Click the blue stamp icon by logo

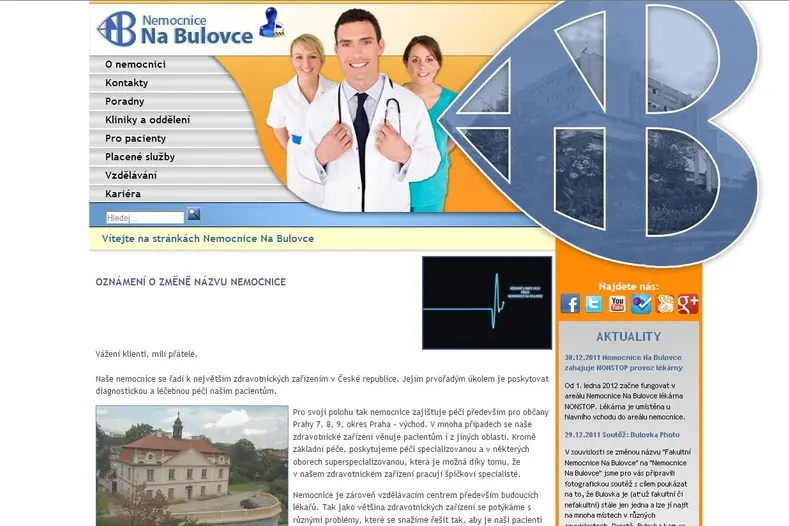click(x=272, y=22)
